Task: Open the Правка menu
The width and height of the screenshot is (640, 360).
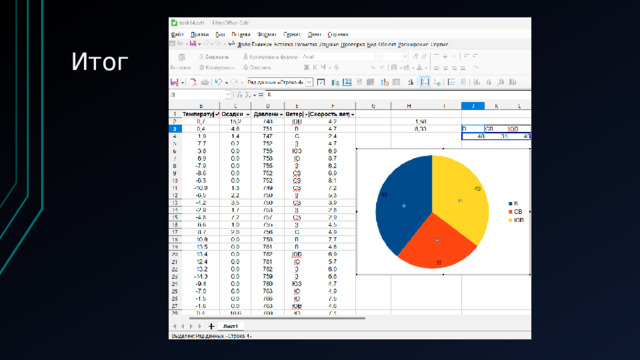Action: (x=200, y=34)
